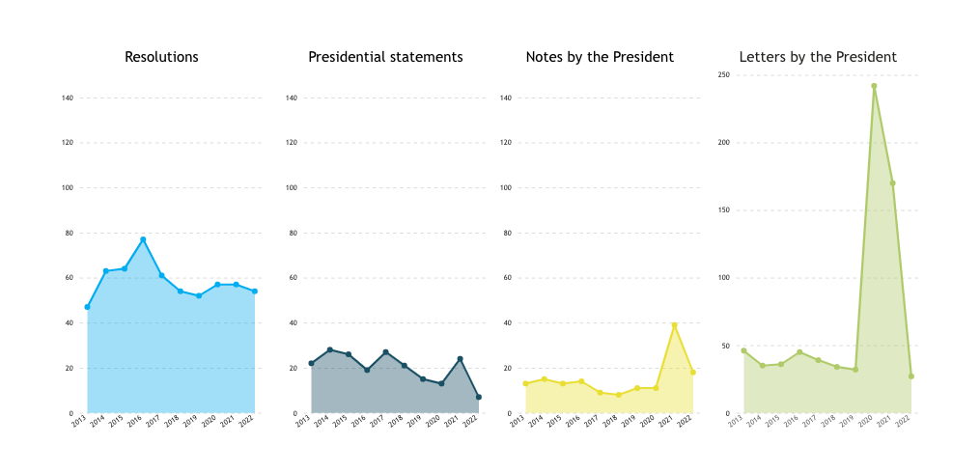Click the 2017 point in Presidential statements chart
Image resolution: width=980 pixels, height=473 pixels.
tap(385, 351)
